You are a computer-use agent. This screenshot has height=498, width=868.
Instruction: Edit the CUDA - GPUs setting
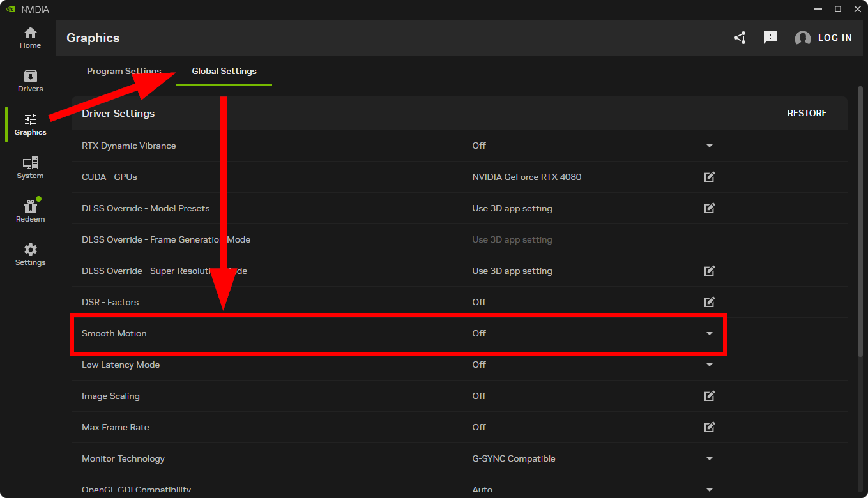709,177
